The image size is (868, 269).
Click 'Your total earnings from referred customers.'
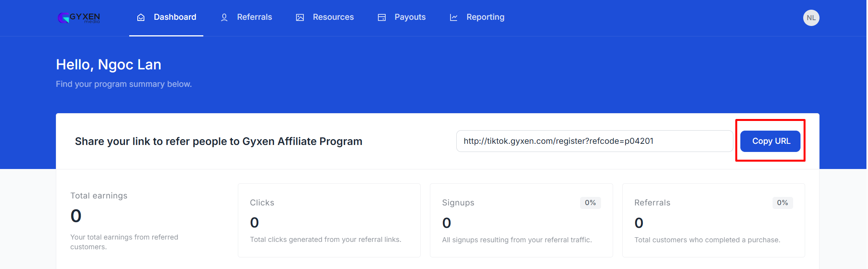click(124, 242)
